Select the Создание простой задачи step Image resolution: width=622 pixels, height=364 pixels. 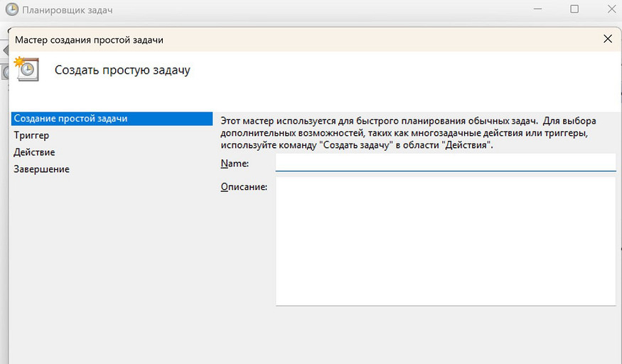coord(112,119)
